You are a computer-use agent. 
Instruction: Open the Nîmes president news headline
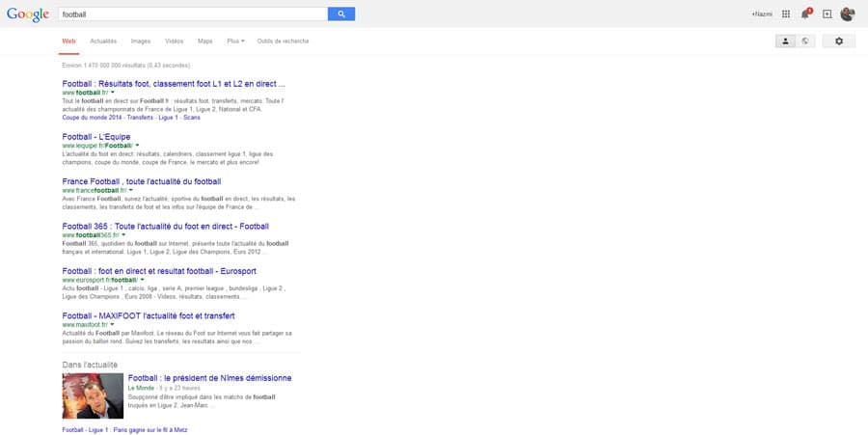pyautogui.click(x=210, y=378)
